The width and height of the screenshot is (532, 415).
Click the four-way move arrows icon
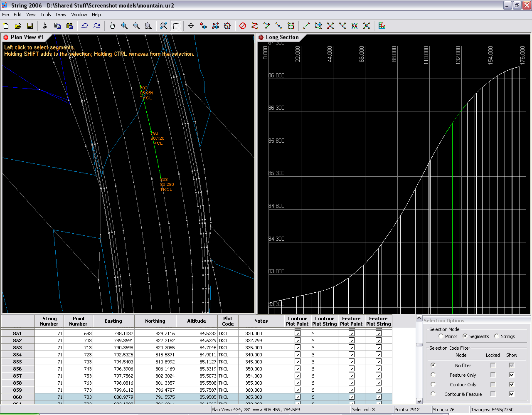[191, 26]
